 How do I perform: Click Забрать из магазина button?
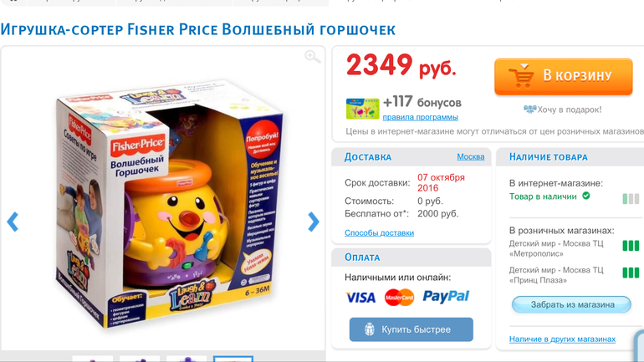pos(571,305)
